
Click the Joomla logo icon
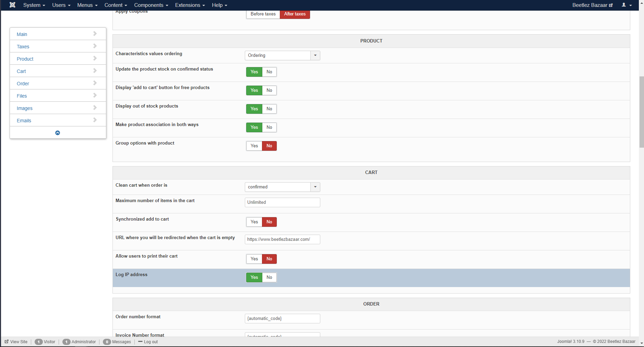click(12, 5)
